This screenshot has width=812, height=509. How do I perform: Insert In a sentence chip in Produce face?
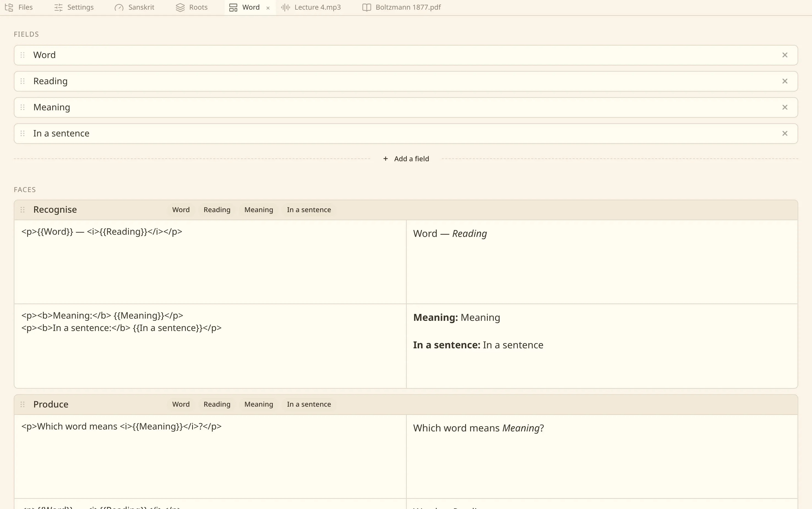tap(309, 404)
